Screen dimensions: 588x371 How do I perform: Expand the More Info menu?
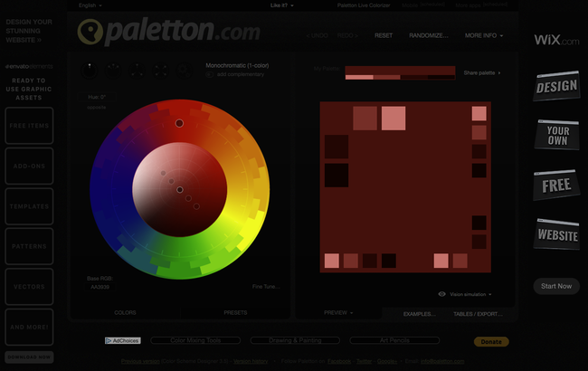point(484,35)
